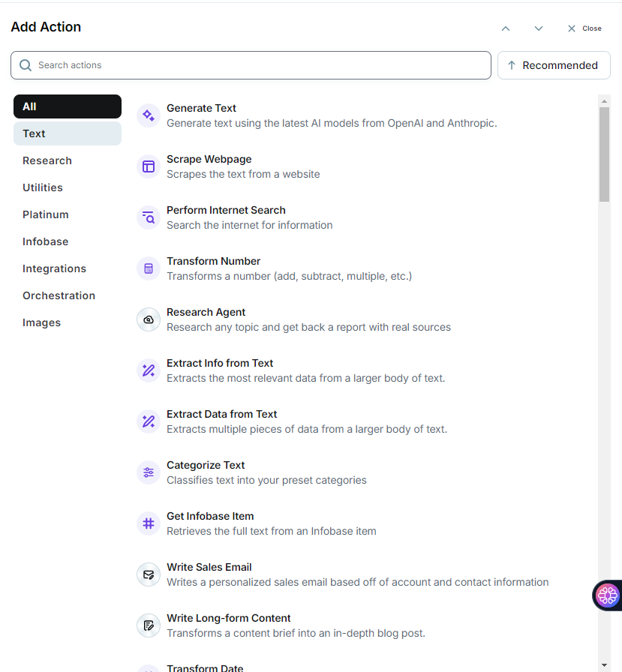Pick the Research Agent action title
622x672 pixels.
206,312
